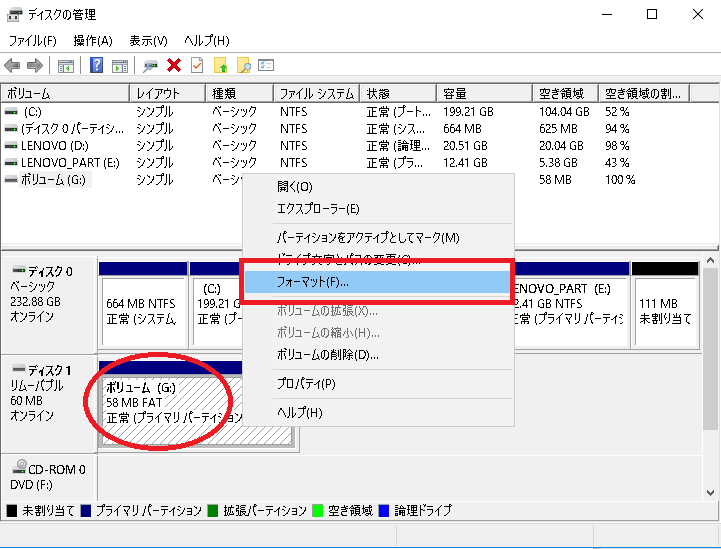The image size is (721, 549).
Task: Click the Back arrow toolbar icon
Action: pos(12,66)
